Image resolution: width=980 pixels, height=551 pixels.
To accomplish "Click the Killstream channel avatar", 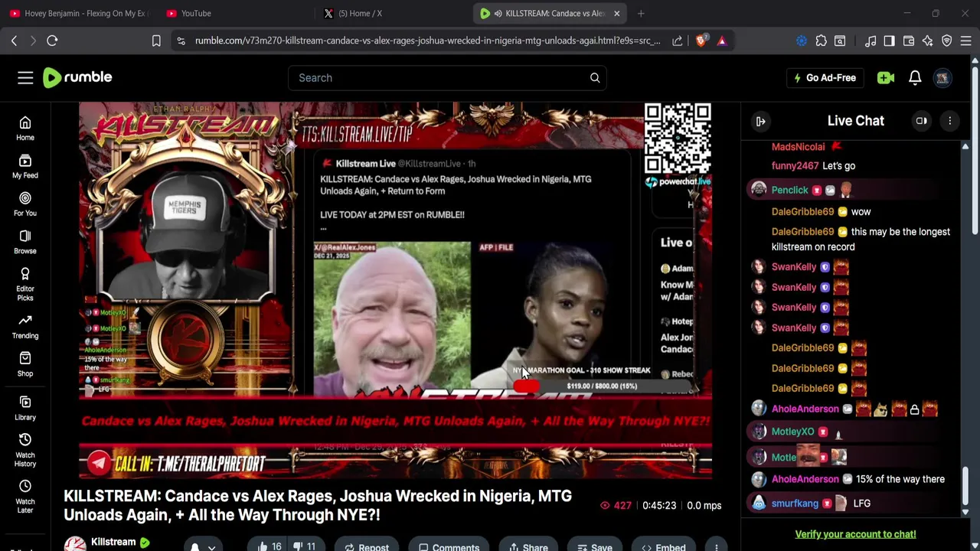I will 74,544.
